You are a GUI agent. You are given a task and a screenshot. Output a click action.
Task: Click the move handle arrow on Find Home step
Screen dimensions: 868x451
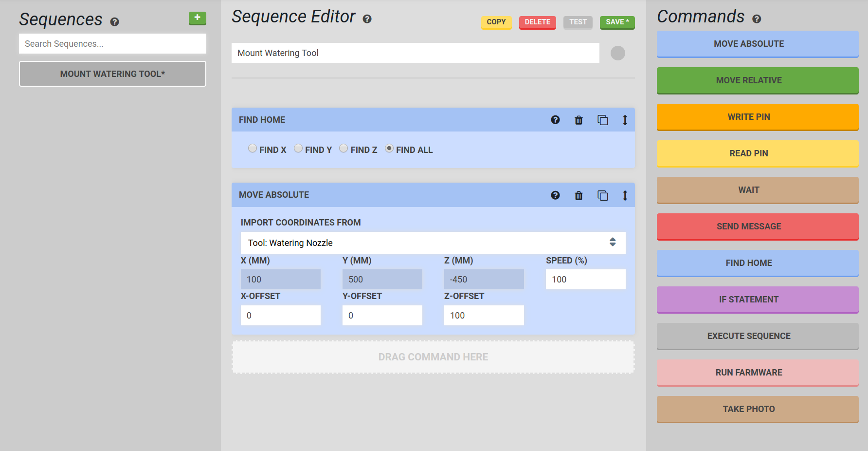(625, 120)
